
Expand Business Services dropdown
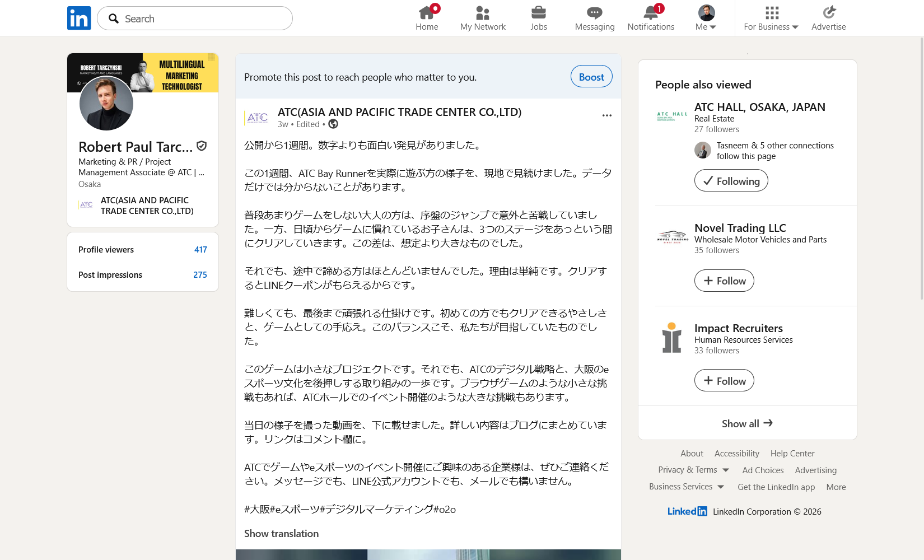[x=687, y=487]
